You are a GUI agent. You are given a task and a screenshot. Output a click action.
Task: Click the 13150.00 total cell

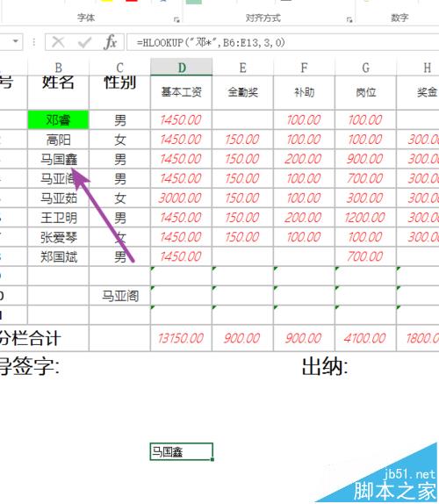181,338
